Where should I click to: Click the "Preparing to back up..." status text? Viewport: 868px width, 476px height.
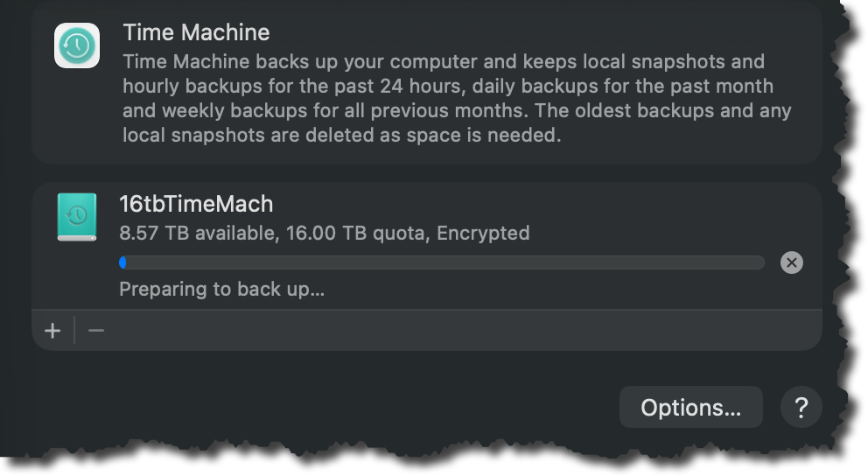pos(221,289)
